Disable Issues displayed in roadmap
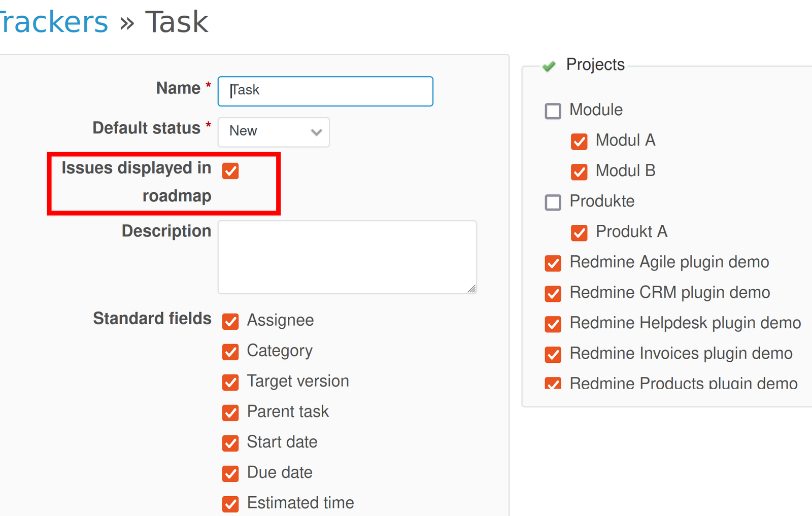The height and width of the screenshot is (516, 812). tap(230, 171)
